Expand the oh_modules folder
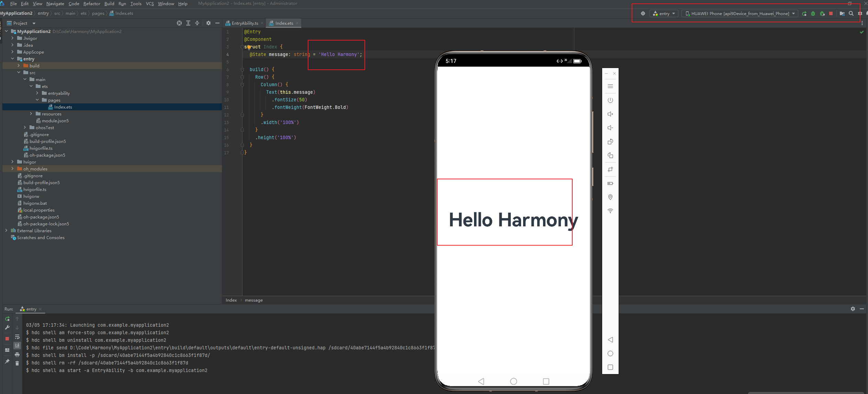This screenshot has height=394, width=868. 13,169
